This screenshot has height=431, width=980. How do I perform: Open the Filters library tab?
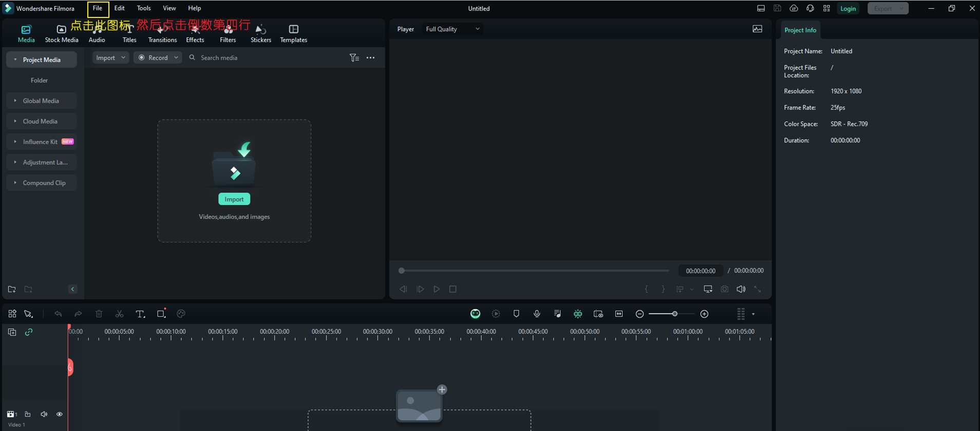(x=228, y=34)
